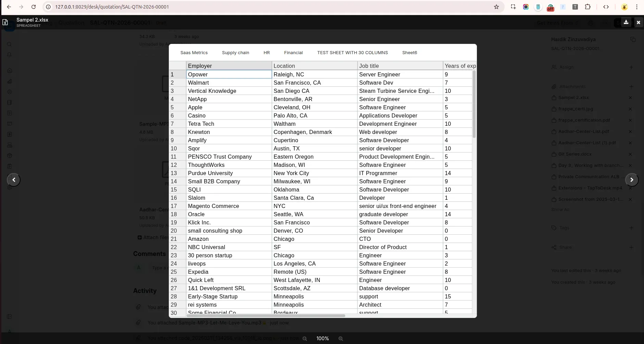Click the Employer column header
644x344 pixels.
pos(229,66)
